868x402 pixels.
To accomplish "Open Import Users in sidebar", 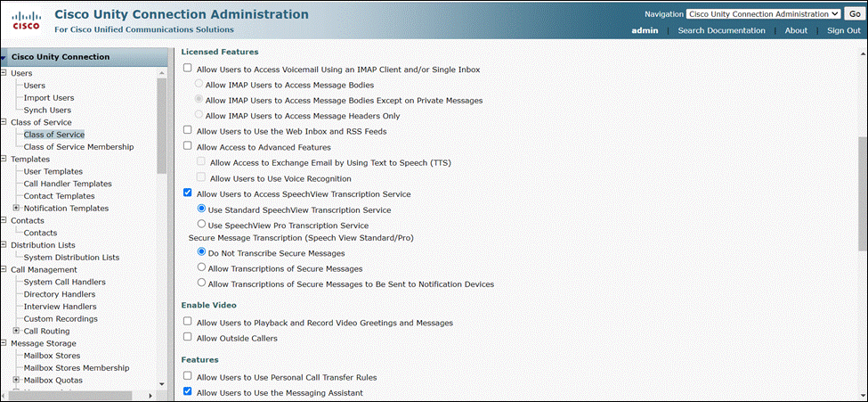I will pyautogui.click(x=49, y=97).
